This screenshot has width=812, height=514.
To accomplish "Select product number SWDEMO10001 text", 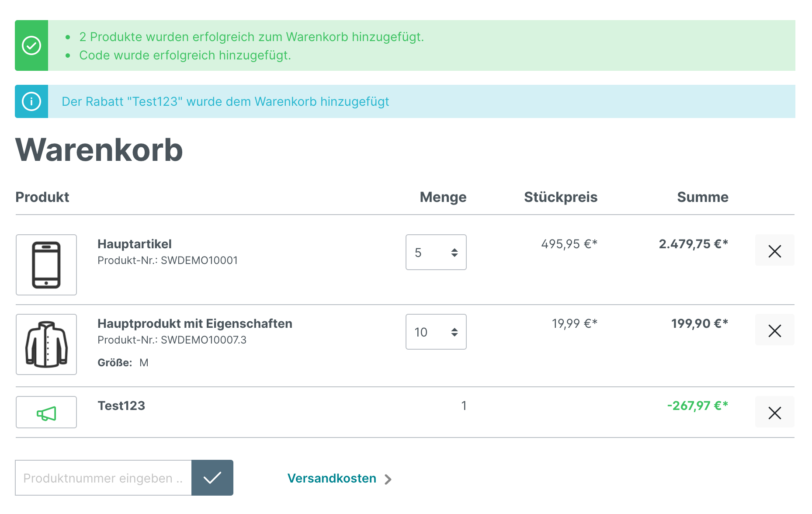I will [x=199, y=260].
